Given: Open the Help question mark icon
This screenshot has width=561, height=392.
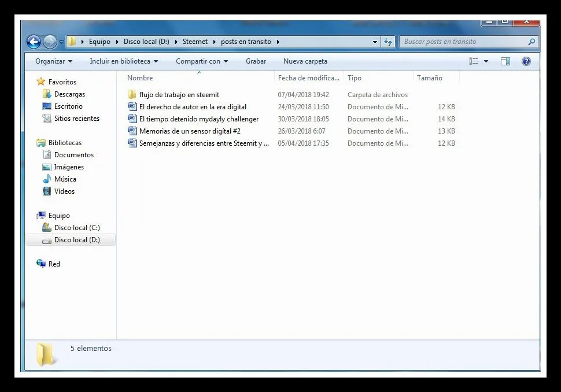Looking at the screenshot, I should pyautogui.click(x=526, y=61).
